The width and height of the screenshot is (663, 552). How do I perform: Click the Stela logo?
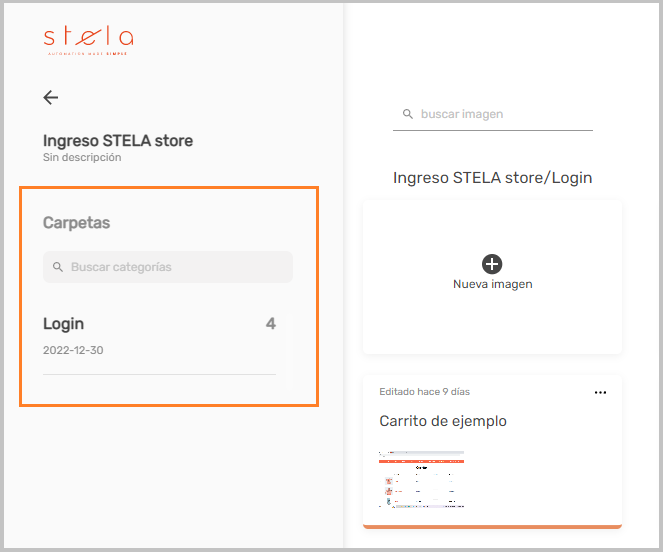point(88,41)
